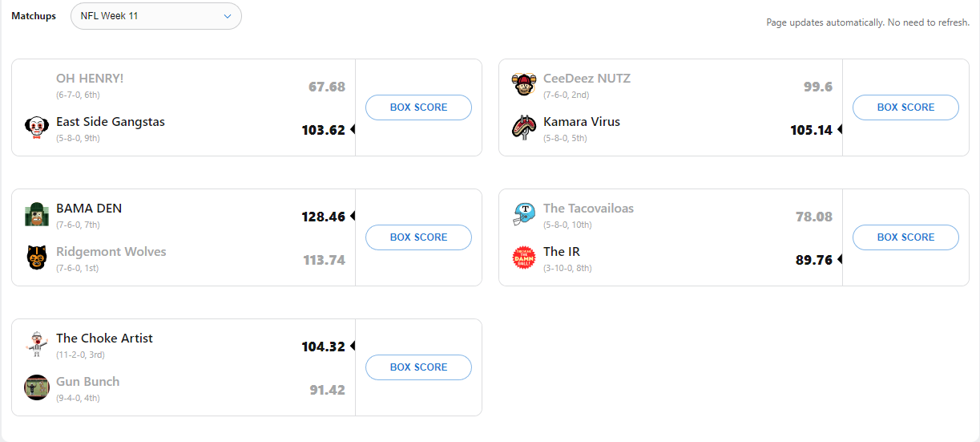Open OH HENRY! team page

(90, 79)
